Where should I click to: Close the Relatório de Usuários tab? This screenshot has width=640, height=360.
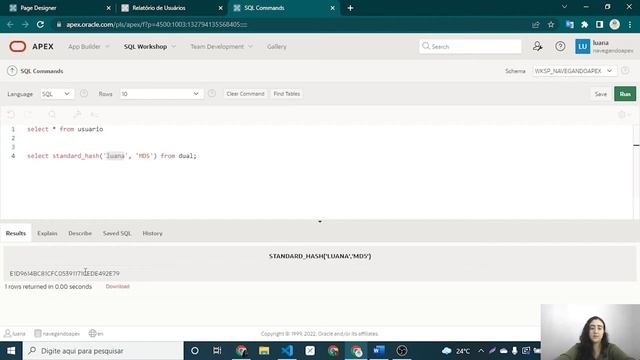pyautogui.click(x=220, y=8)
